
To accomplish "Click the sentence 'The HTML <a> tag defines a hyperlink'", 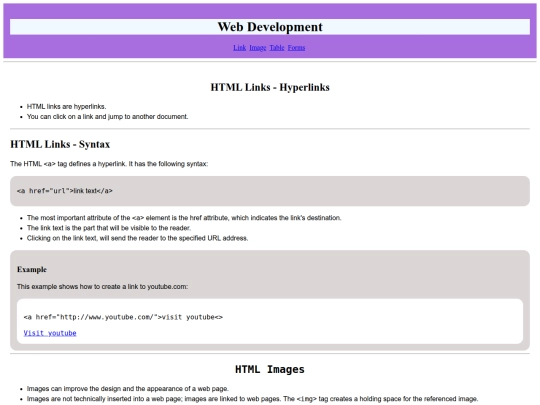I will click(109, 164).
